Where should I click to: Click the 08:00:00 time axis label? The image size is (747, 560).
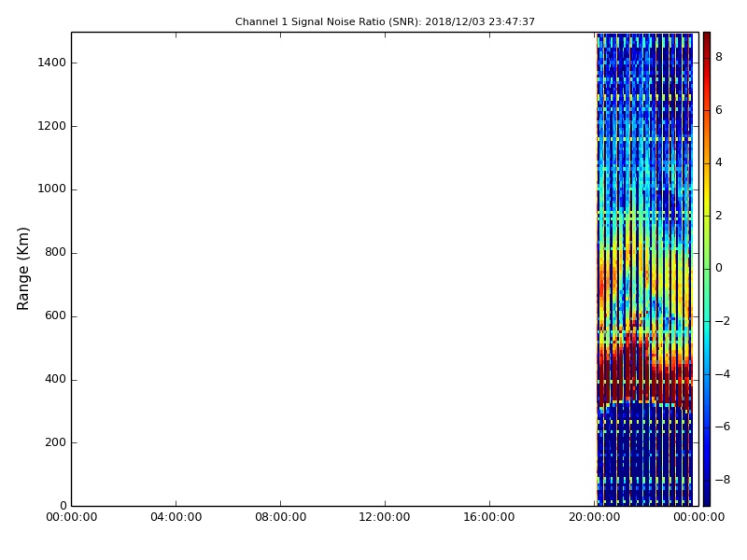click(x=281, y=517)
